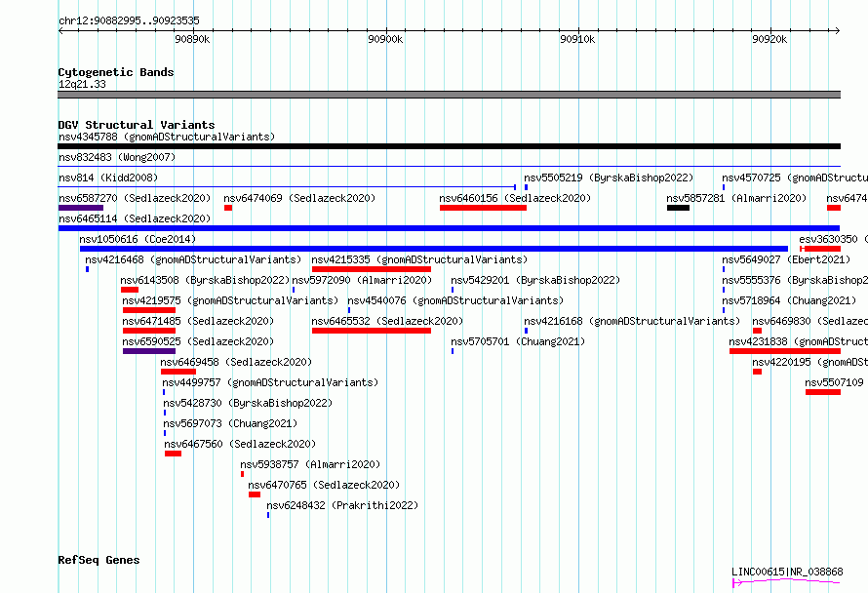Select the nsv832483 (Wong2007) label
868x593 pixels.
[x=117, y=157]
